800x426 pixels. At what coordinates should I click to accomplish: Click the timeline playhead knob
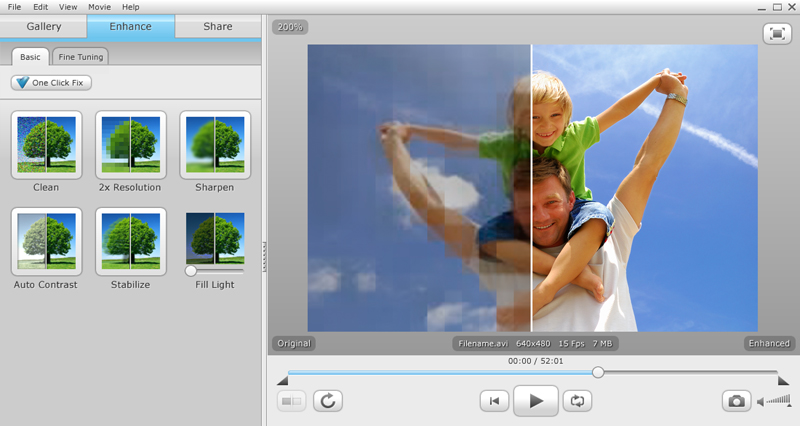(598, 372)
